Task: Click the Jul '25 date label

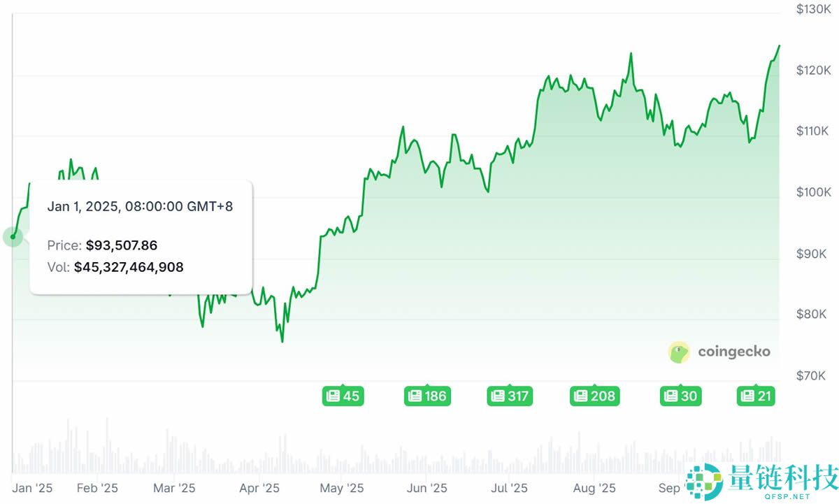Action: point(509,488)
